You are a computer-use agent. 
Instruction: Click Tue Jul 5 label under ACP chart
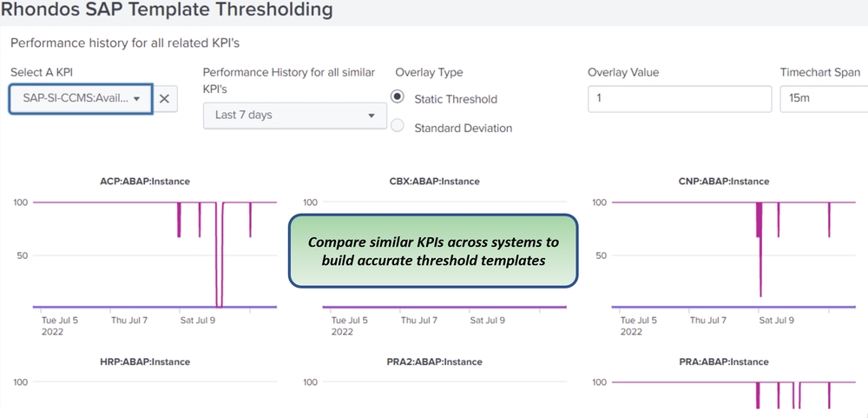pos(60,320)
